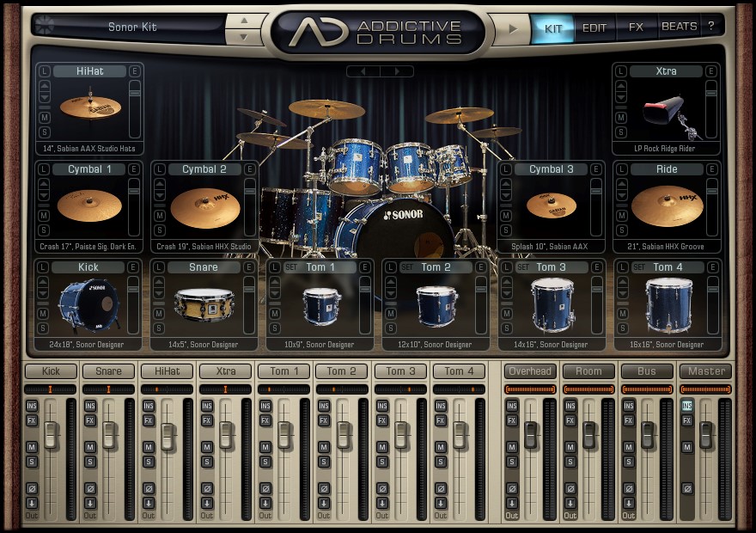Edit the Ride with E button
Screen dimensions: 756x533
pyautogui.click(x=711, y=169)
